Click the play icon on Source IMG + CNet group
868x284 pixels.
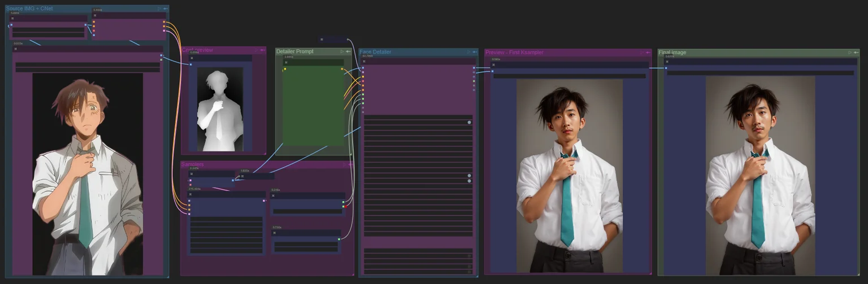[159, 9]
